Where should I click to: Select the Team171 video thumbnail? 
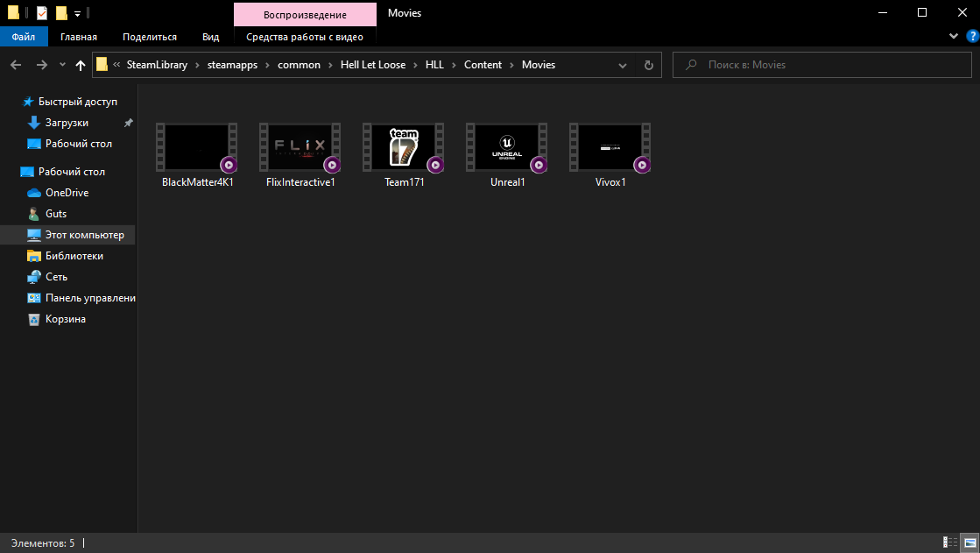[x=404, y=147]
